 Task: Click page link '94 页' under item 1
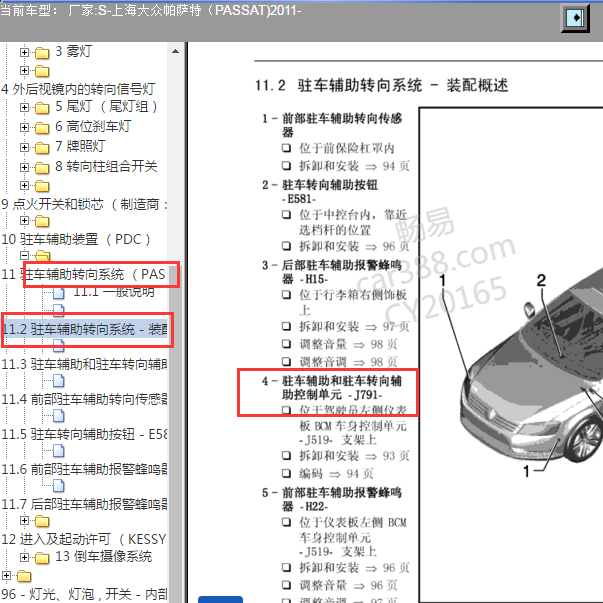396,166
